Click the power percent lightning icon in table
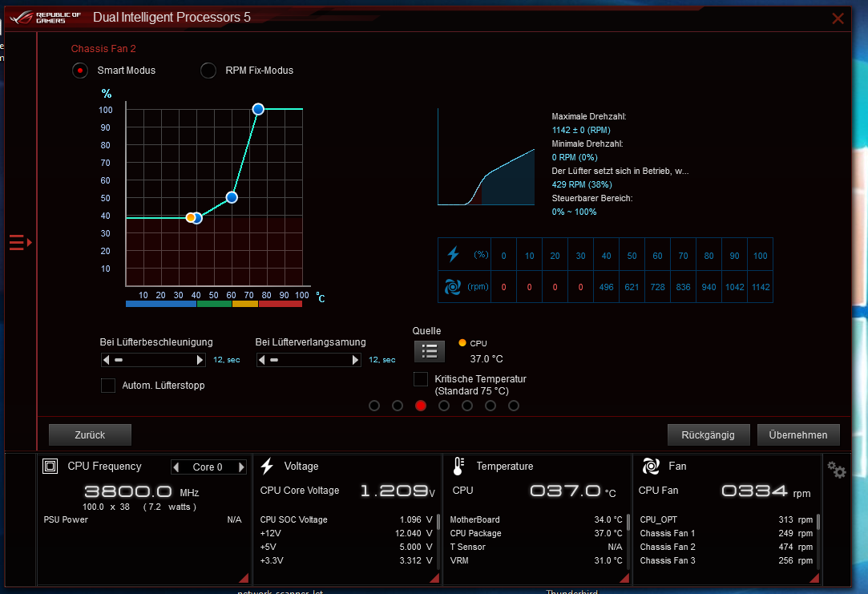The width and height of the screenshot is (868, 594). 454,255
